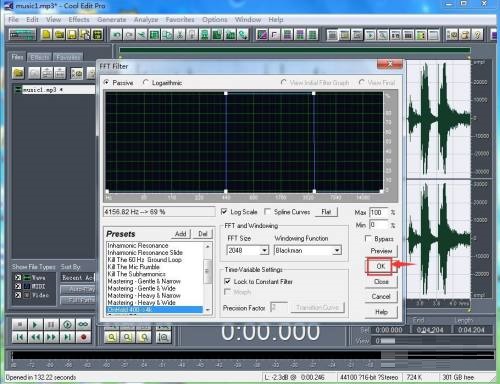Select the Kill The Subharmonics preset
Viewport: 500px width, 384px height.
[x=136, y=274]
